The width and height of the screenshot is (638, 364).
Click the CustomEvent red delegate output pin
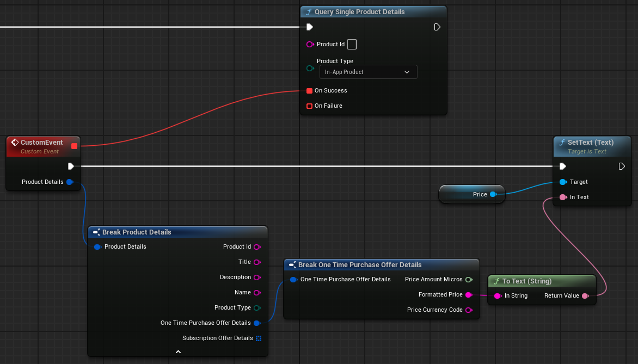(74, 146)
